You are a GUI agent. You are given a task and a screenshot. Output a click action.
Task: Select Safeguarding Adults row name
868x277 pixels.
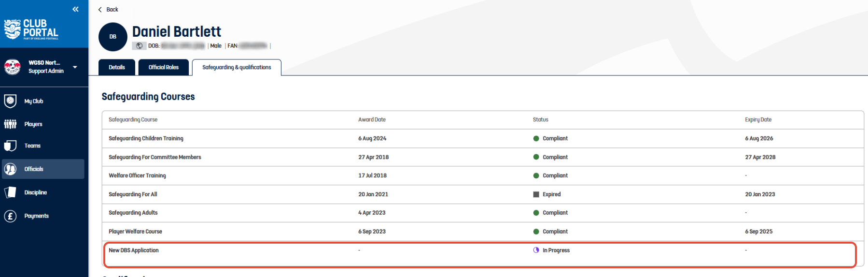coord(133,213)
